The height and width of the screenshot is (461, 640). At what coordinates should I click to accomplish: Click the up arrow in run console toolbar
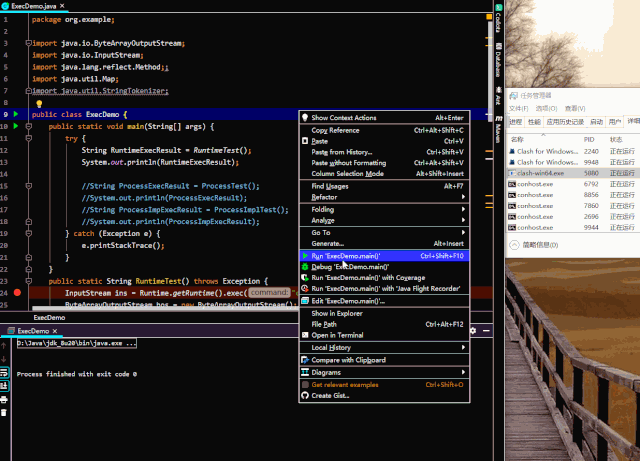click(4, 345)
